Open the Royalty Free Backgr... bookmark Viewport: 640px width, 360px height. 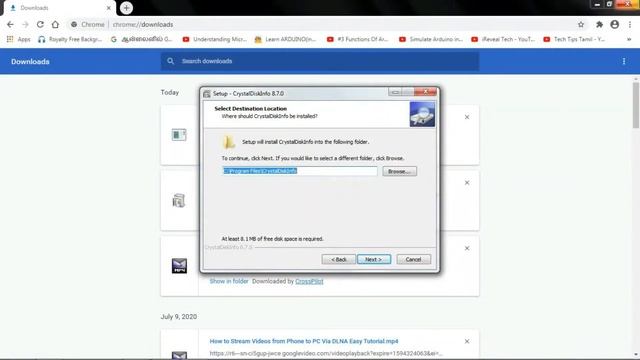tap(70, 39)
